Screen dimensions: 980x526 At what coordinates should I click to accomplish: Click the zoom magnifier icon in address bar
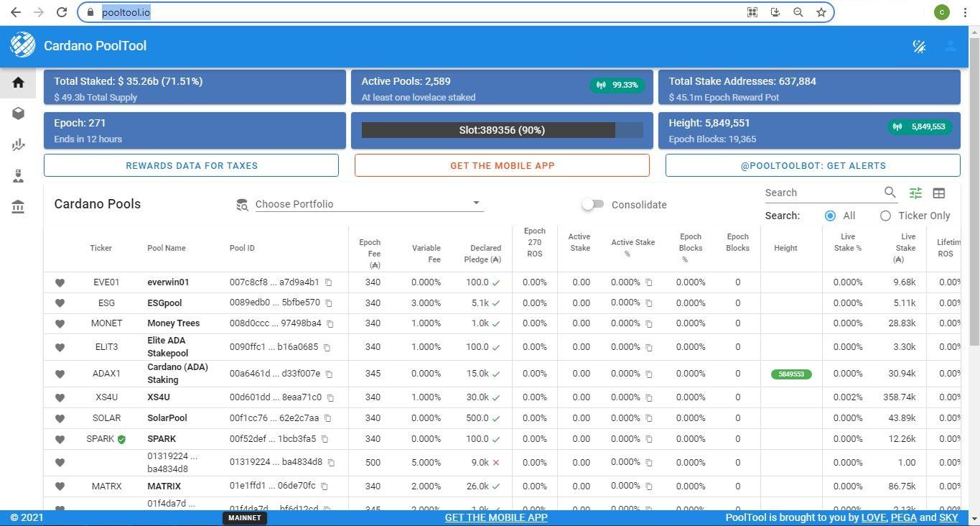pyautogui.click(x=798, y=12)
